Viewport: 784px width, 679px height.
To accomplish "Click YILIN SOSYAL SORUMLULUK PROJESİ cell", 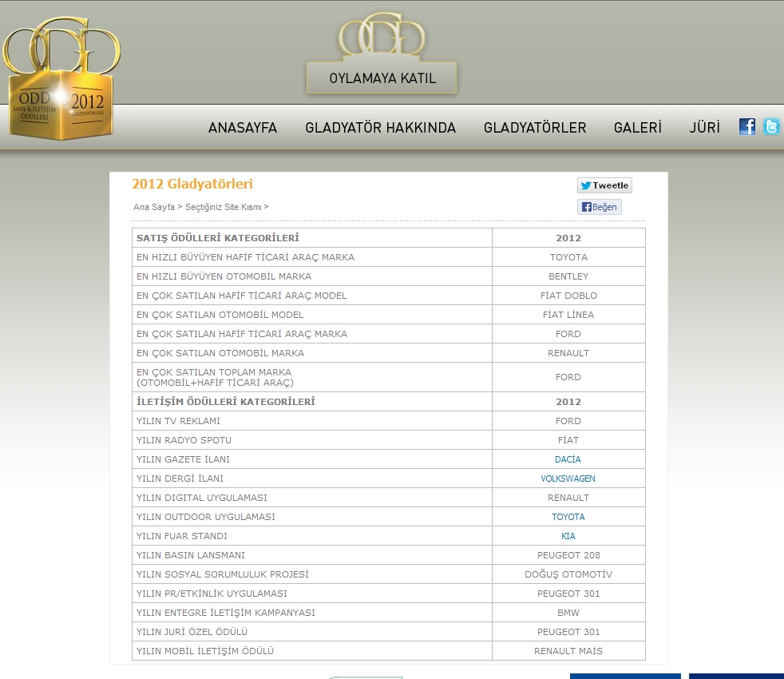I will [x=312, y=574].
